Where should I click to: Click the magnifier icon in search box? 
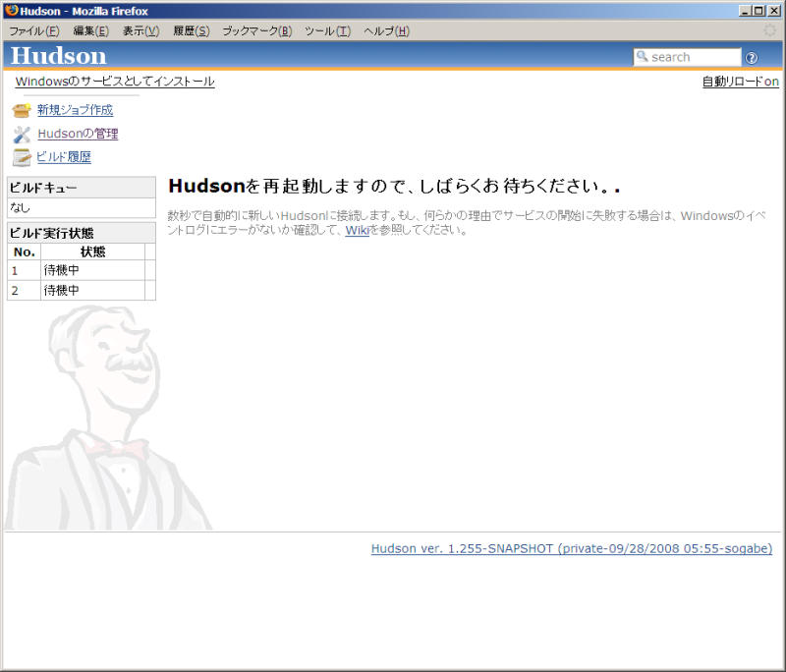point(642,56)
